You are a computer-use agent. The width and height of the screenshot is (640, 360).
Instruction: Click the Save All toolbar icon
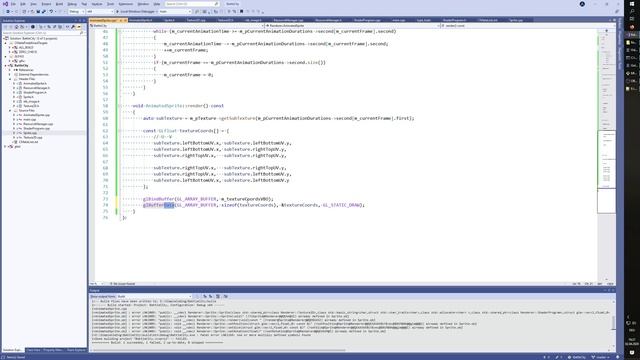click(44, 11)
